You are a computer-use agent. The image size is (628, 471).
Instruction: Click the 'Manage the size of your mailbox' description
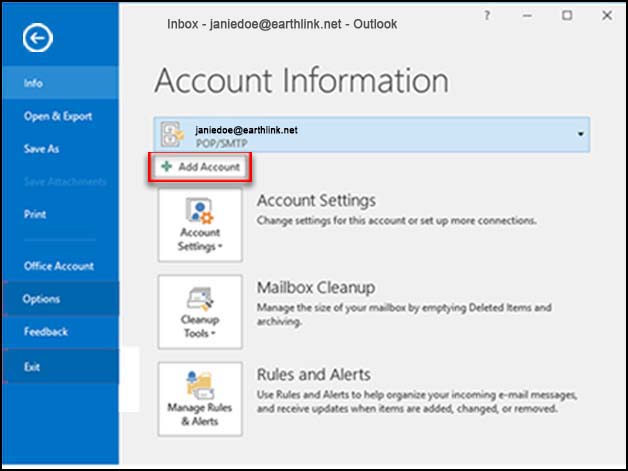pyautogui.click(x=404, y=314)
